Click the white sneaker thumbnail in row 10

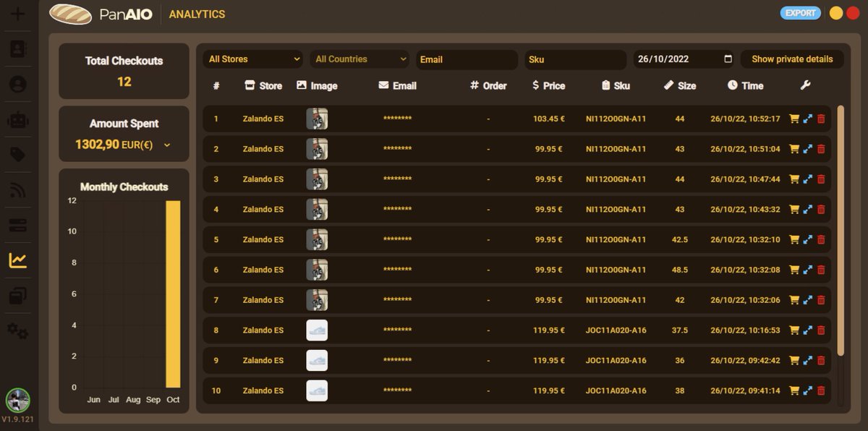[317, 391]
